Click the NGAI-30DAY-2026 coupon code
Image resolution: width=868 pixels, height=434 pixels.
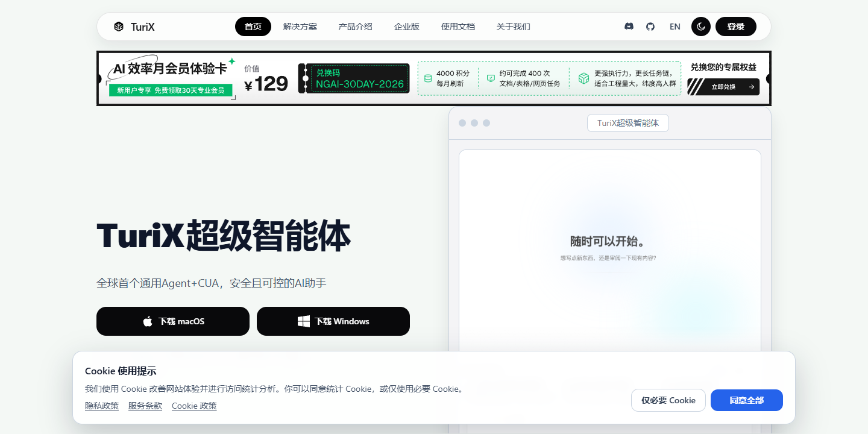pos(360,84)
